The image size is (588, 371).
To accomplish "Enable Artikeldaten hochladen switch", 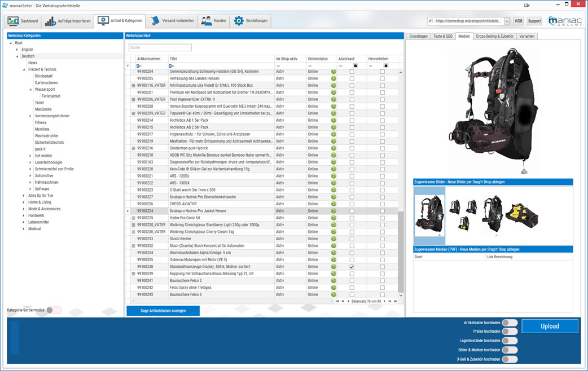I will [x=510, y=323].
